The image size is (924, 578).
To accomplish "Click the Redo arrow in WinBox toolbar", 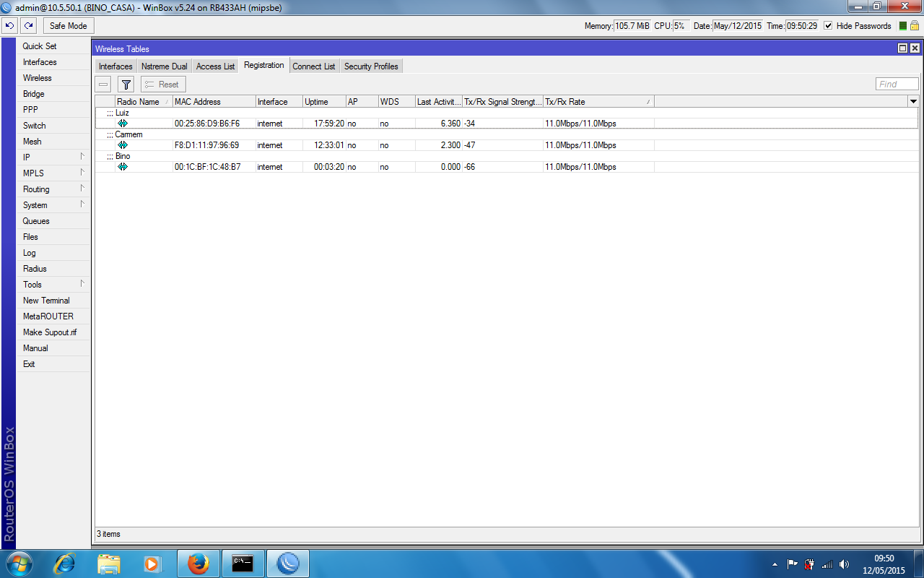I will 28,25.
